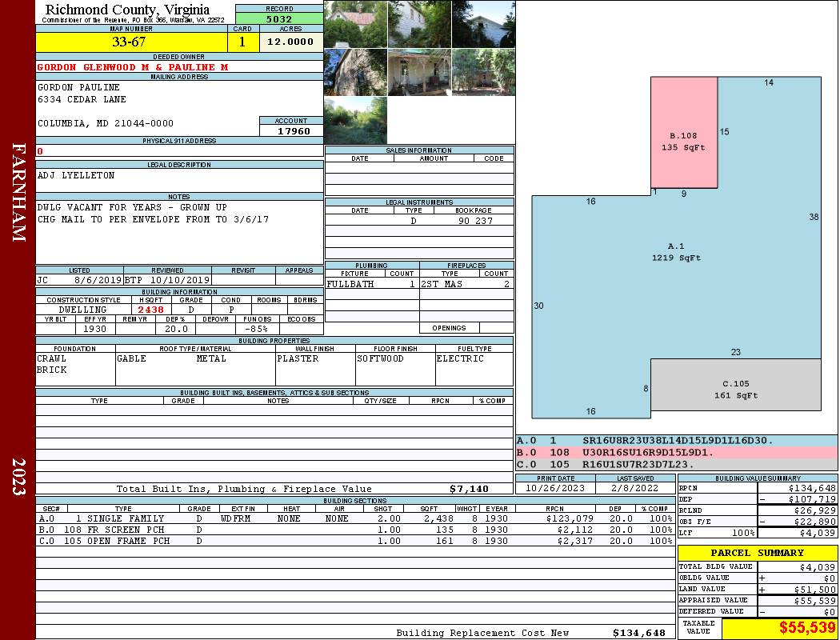The width and height of the screenshot is (840, 640).
Task: Open first house photo thumbnail with red roof
Action: (x=355, y=24)
